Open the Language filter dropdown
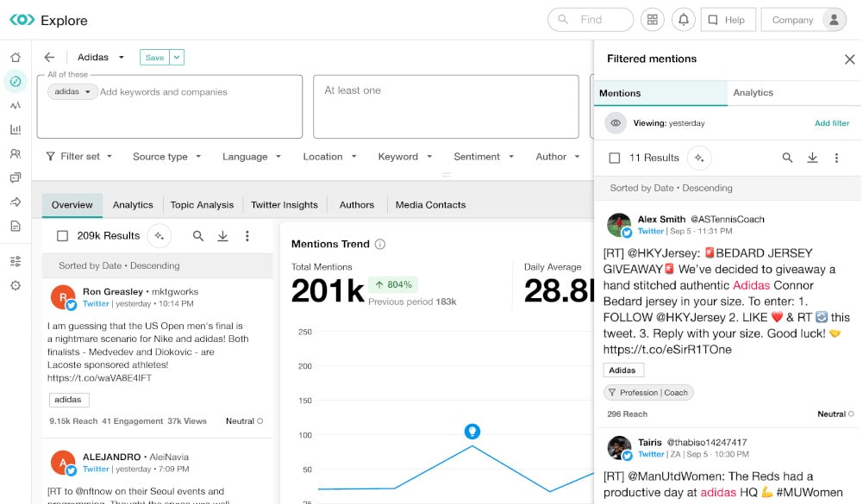 point(252,157)
